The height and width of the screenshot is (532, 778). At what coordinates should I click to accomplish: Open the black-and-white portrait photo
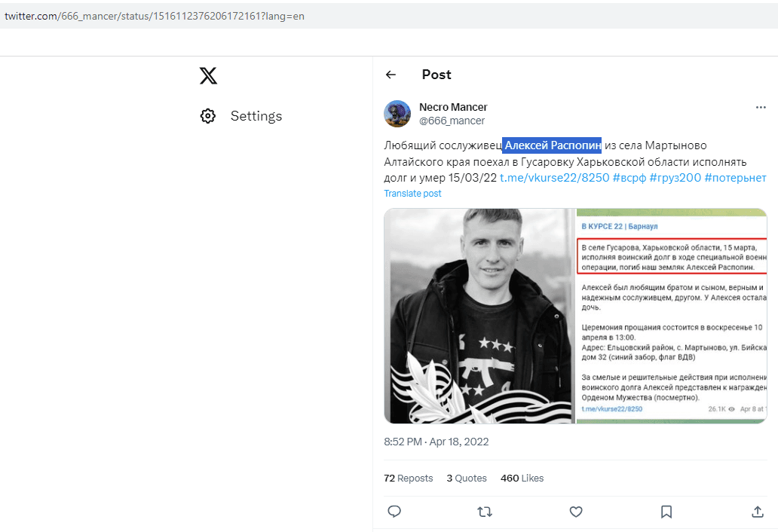479,316
